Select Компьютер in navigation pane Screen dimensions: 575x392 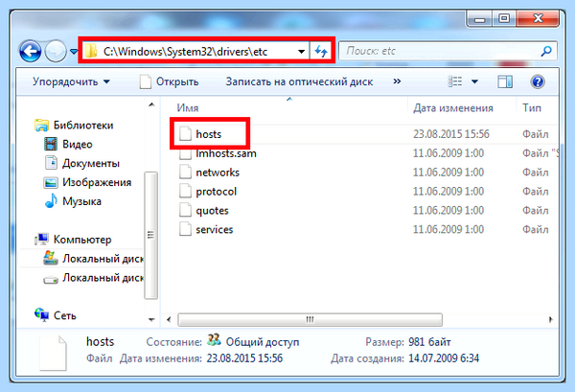82,240
